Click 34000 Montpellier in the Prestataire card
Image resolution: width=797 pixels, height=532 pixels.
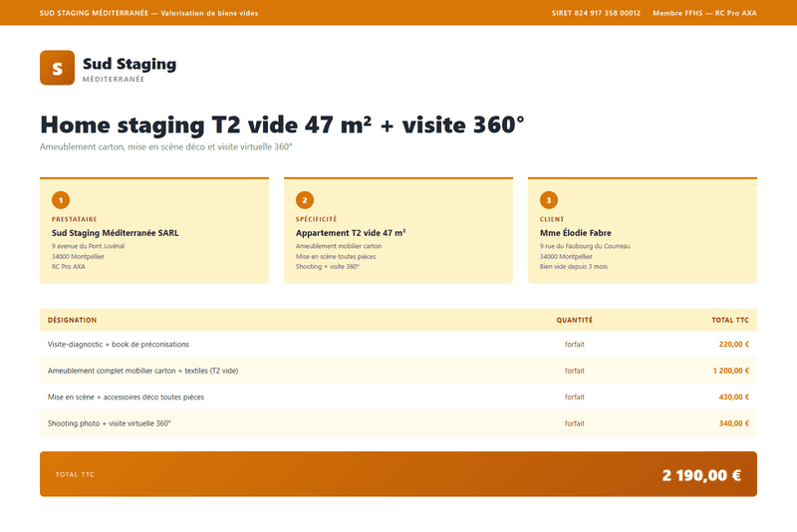tap(78, 257)
